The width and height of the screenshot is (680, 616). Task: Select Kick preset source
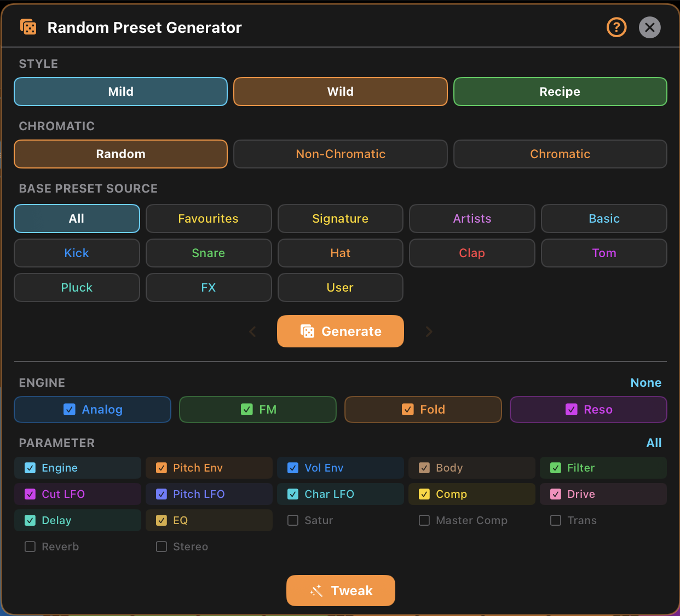coord(77,253)
